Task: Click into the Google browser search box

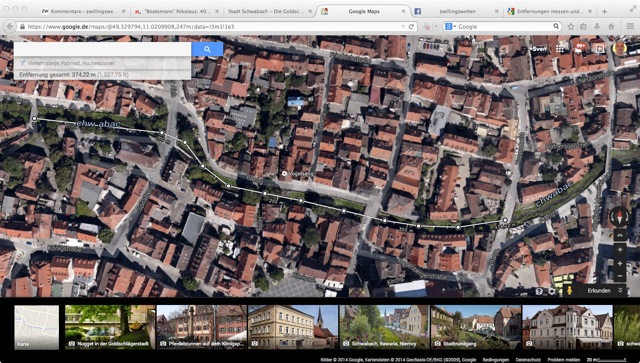Action: 504,27
